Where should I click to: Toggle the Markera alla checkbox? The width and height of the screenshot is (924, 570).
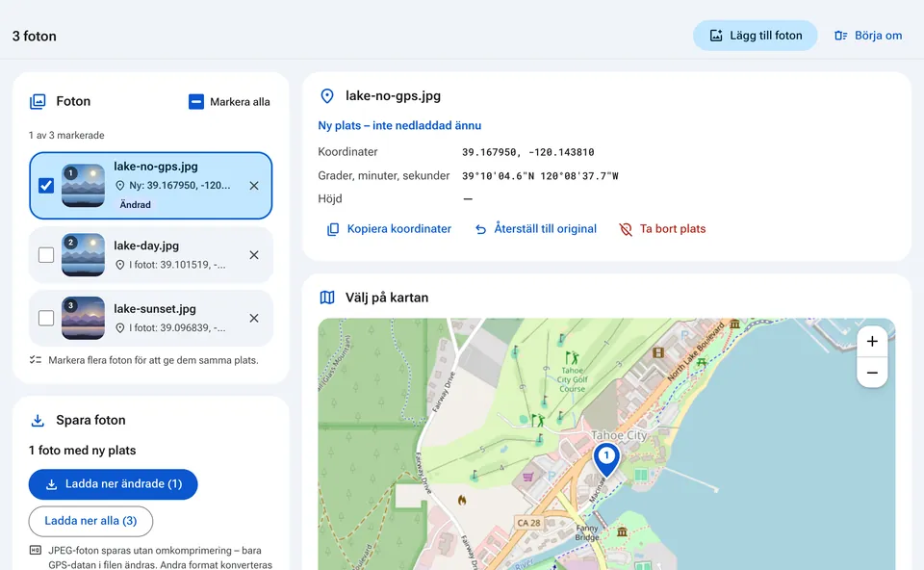(196, 101)
